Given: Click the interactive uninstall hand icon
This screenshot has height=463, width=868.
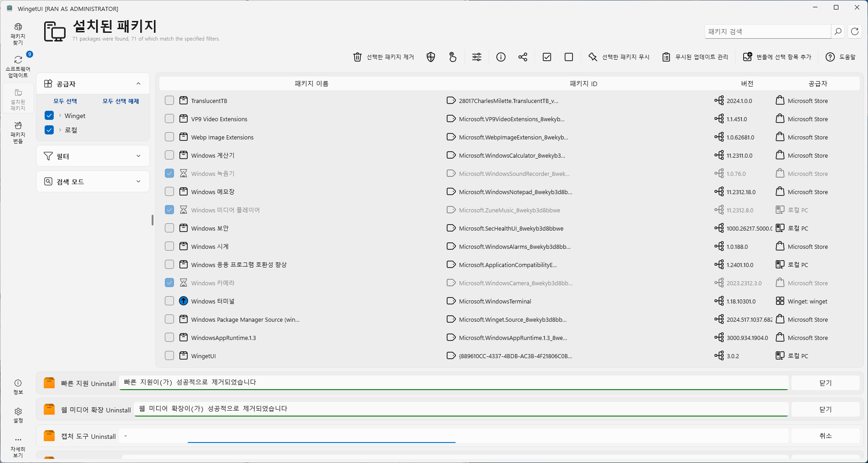Looking at the screenshot, I should click(x=453, y=57).
